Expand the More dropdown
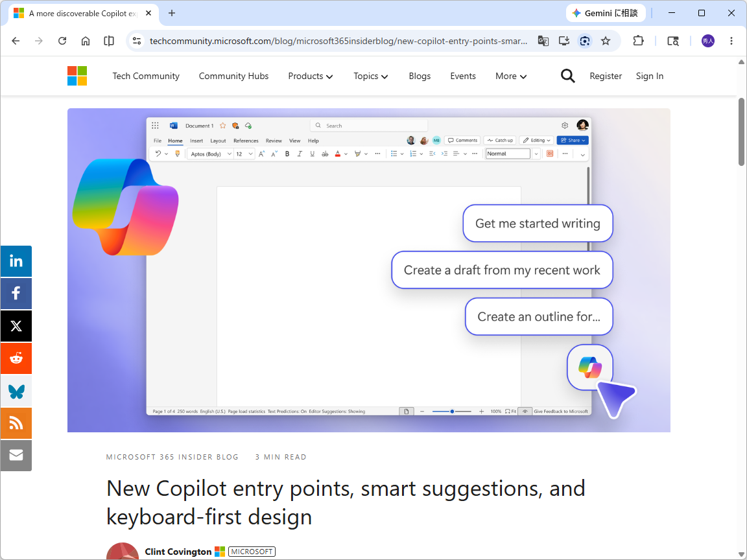Image resolution: width=747 pixels, height=560 pixels. 511,76
